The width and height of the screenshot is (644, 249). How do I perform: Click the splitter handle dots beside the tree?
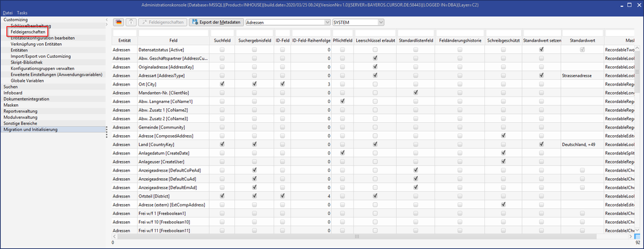(106, 131)
